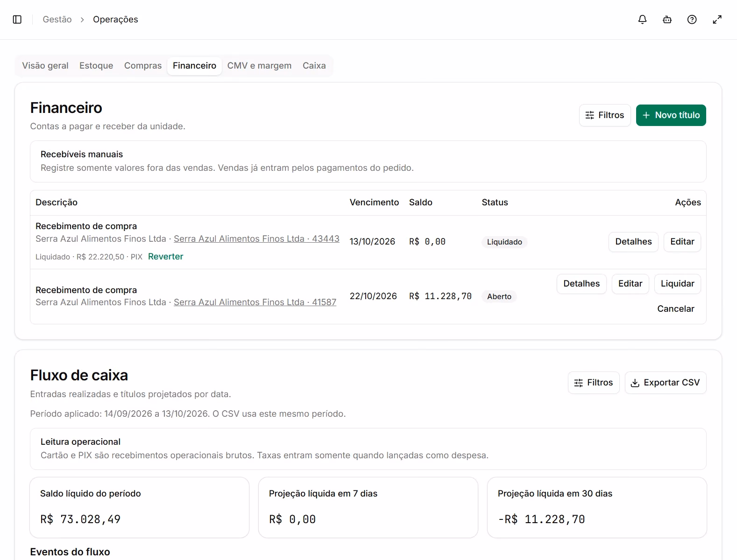Expand to fullscreen with the arrows icon

(x=717, y=20)
